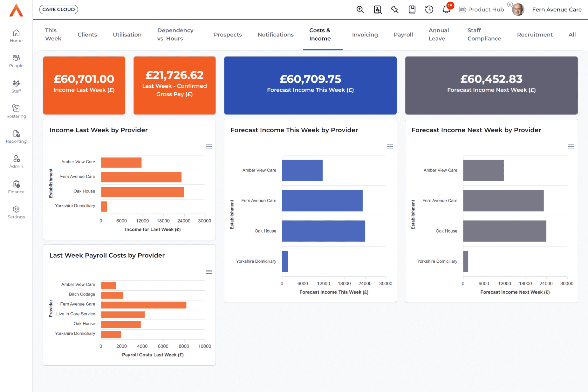Click the Forecast Income This Week tile
The width and height of the screenshot is (588, 392).
click(310, 85)
